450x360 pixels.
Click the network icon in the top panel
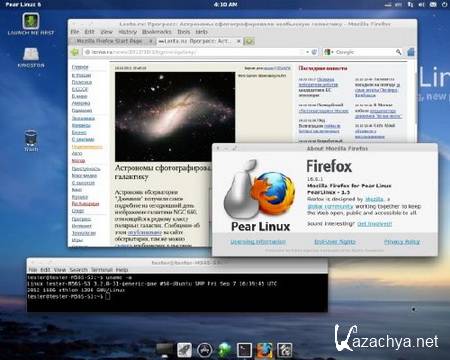(410, 5)
